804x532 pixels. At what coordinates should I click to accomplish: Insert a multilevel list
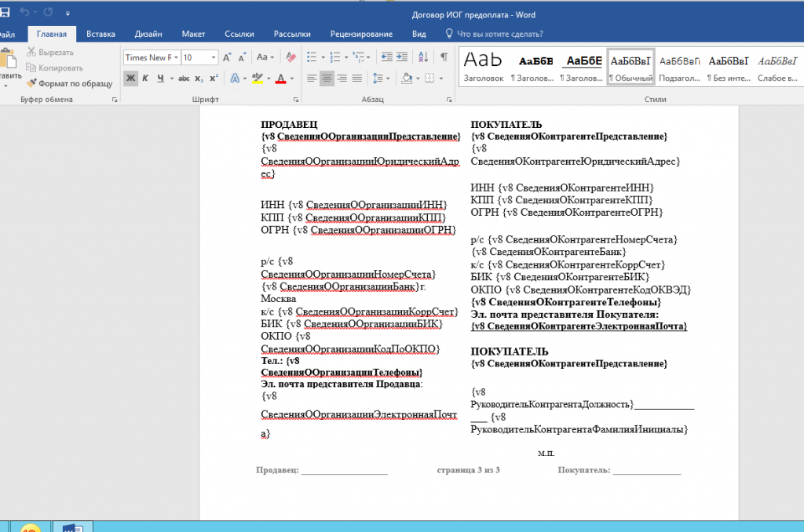pyautogui.click(x=359, y=57)
